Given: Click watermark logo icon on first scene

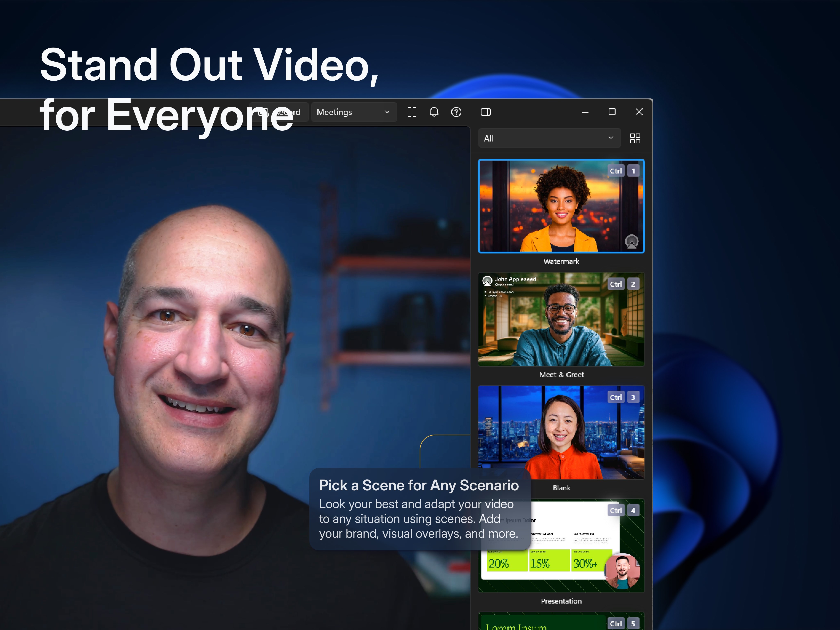Looking at the screenshot, I should 632,241.
